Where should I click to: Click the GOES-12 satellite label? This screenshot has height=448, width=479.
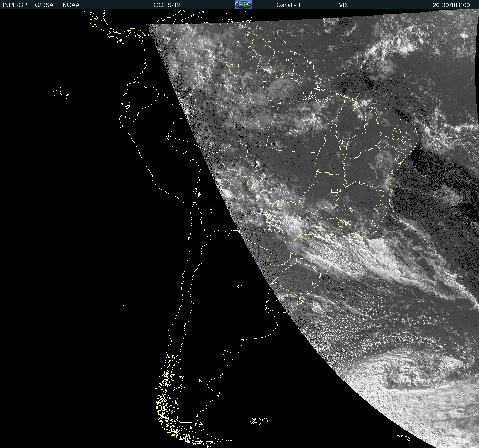[x=167, y=5]
